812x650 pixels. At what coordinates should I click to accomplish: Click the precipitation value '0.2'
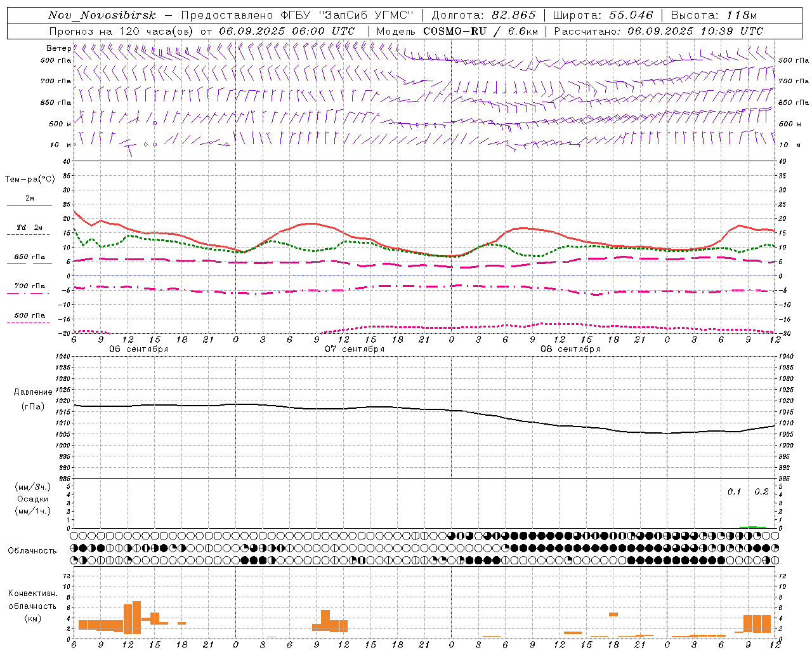pos(761,492)
